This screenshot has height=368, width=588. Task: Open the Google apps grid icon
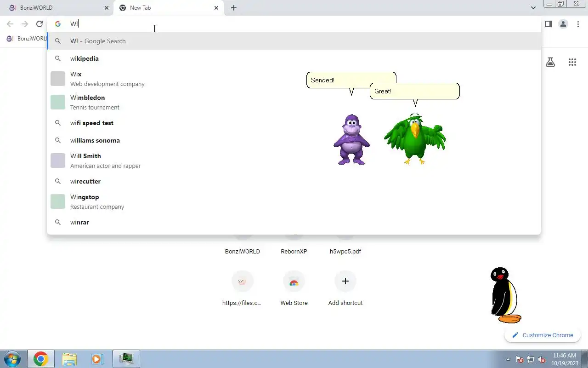[572, 62]
